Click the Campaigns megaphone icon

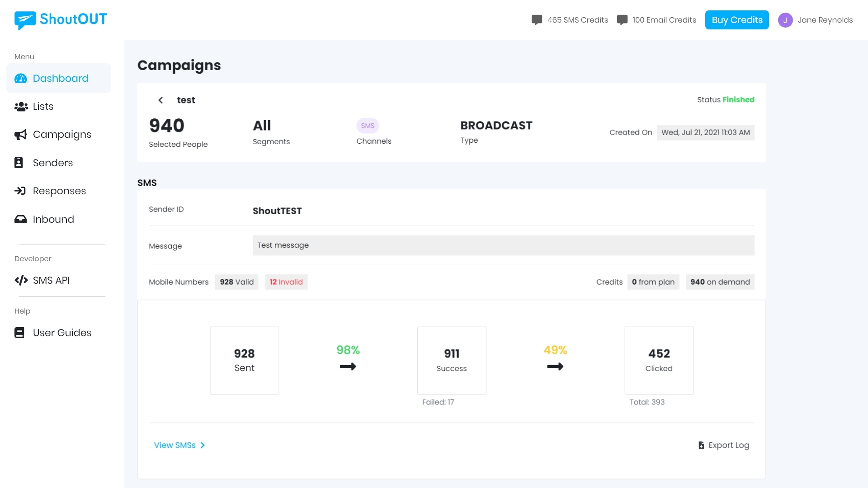point(21,135)
